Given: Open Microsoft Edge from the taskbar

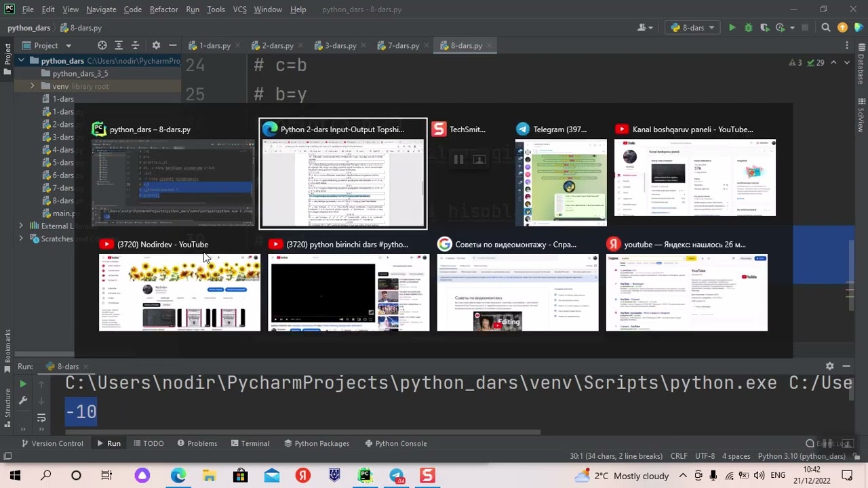Looking at the screenshot, I should 178,476.
